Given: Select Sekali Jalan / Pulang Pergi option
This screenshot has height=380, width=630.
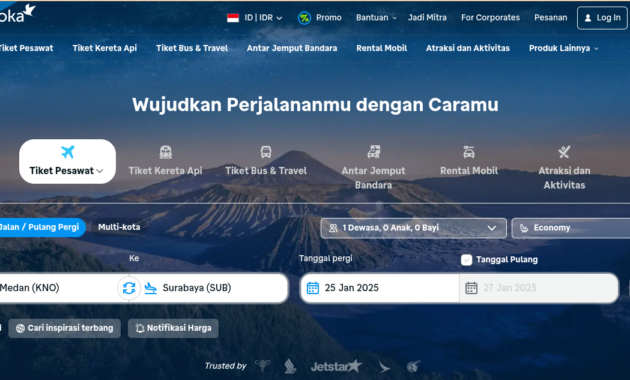Looking at the screenshot, I should click(x=42, y=227).
